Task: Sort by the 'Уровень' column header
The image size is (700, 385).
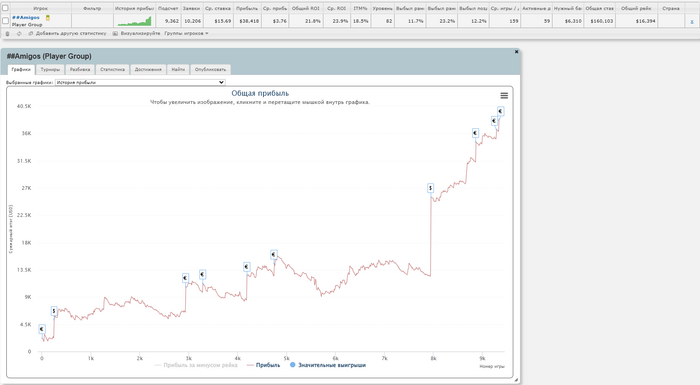Action: [382, 8]
